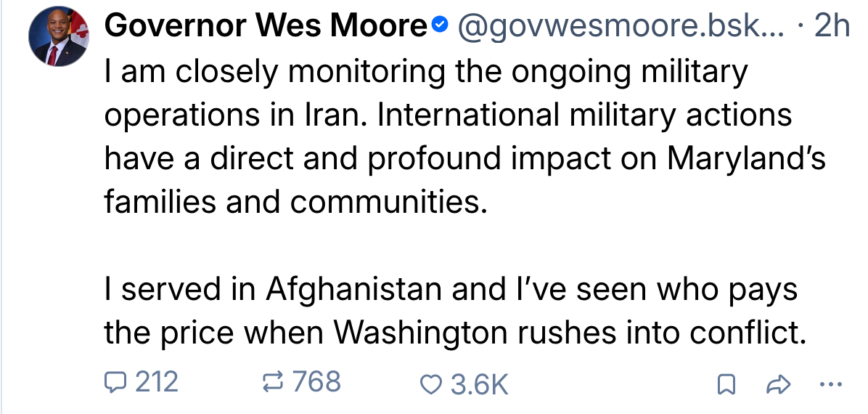The height and width of the screenshot is (414, 868).
Task: Click the 768 reposts count
Action: [x=317, y=382]
